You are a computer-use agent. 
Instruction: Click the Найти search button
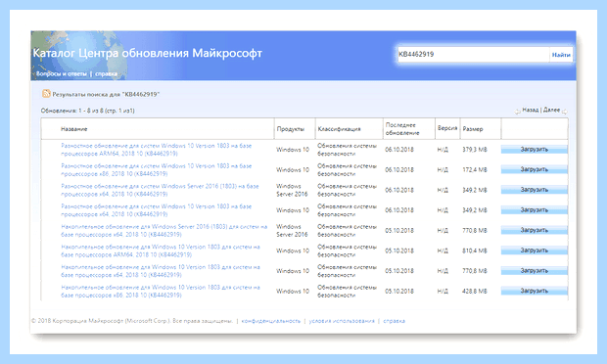(x=561, y=55)
